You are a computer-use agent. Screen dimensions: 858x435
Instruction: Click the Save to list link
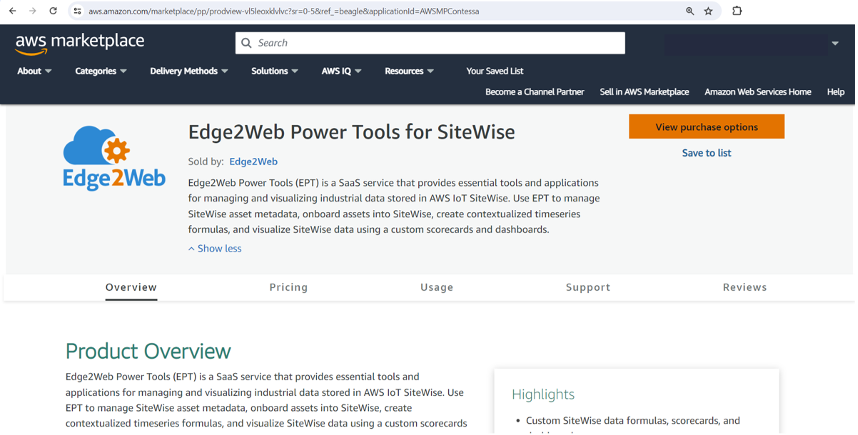coord(706,153)
